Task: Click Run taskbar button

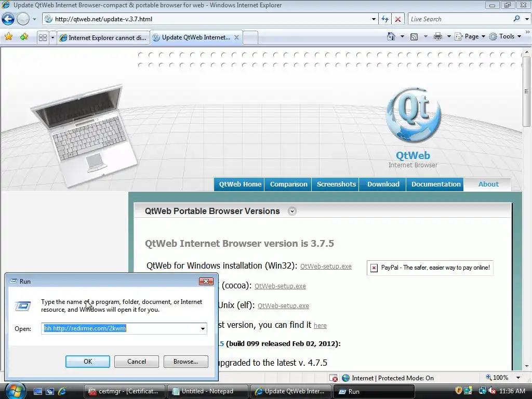Action: [x=373, y=391]
